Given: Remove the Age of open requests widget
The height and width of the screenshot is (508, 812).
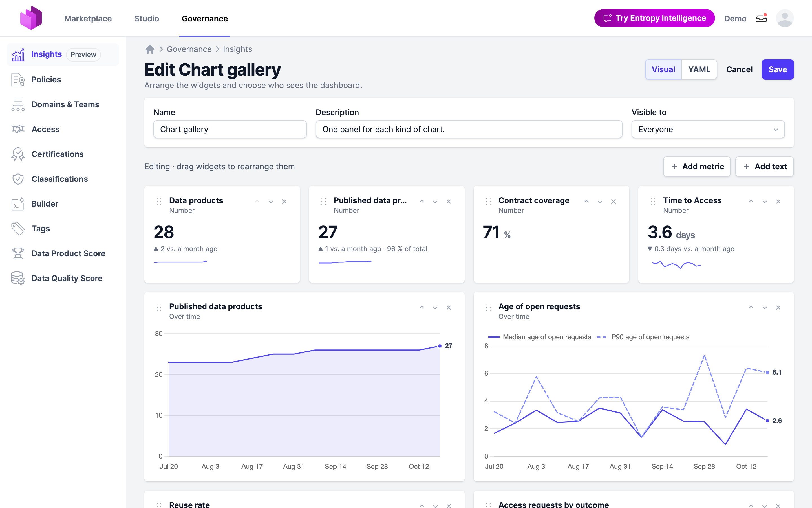Looking at the screenshot, I should pos(778,308).
